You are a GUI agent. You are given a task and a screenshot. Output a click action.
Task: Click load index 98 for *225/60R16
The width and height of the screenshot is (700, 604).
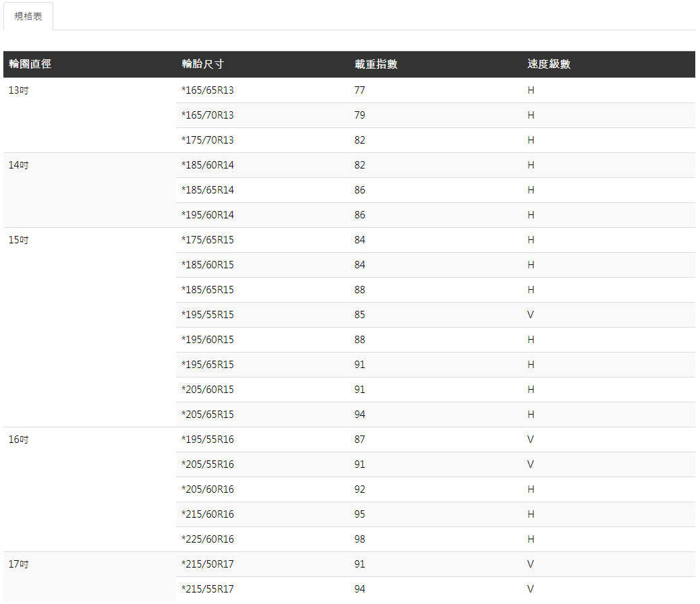pyautogui.click(x=359, y=539)
